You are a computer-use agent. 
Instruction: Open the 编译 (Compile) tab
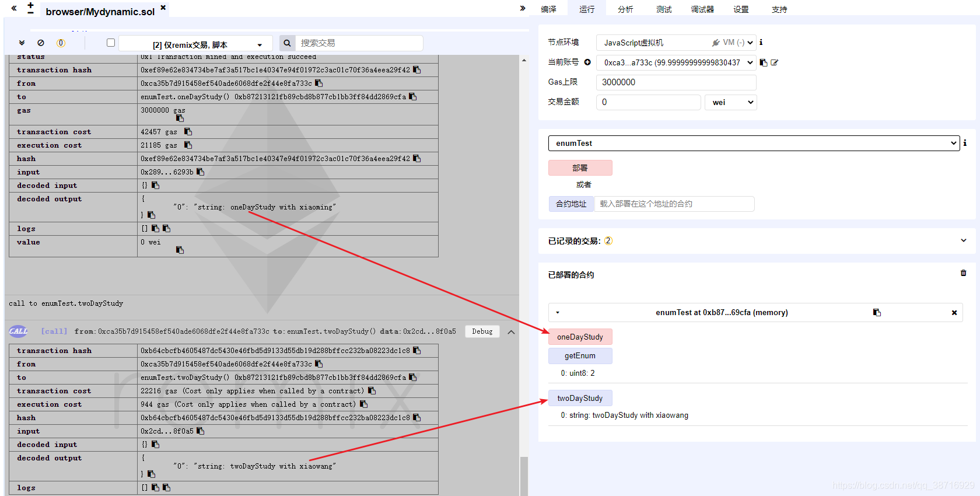tap(549, 9)
